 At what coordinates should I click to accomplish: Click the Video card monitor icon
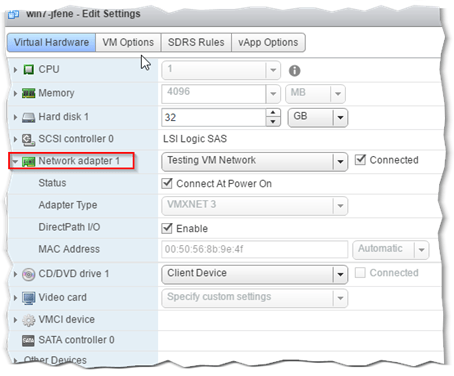[x=29, y=298]
